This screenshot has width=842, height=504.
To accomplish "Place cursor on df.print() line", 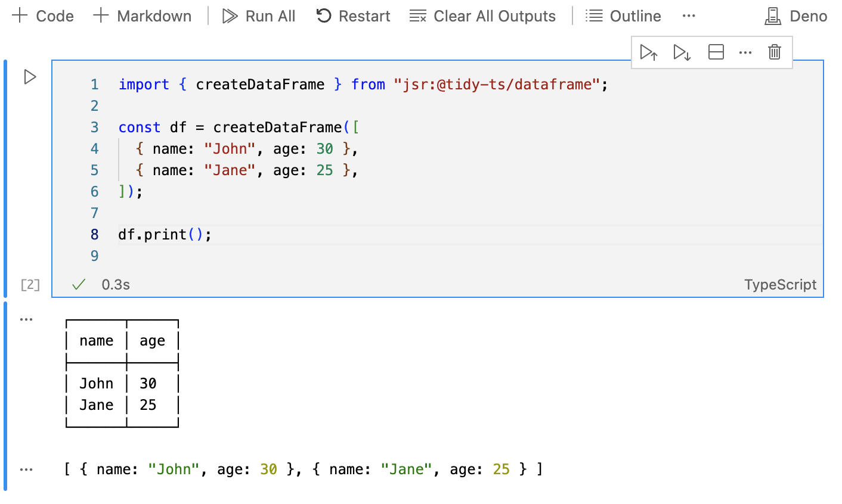I will coord(165,235).
